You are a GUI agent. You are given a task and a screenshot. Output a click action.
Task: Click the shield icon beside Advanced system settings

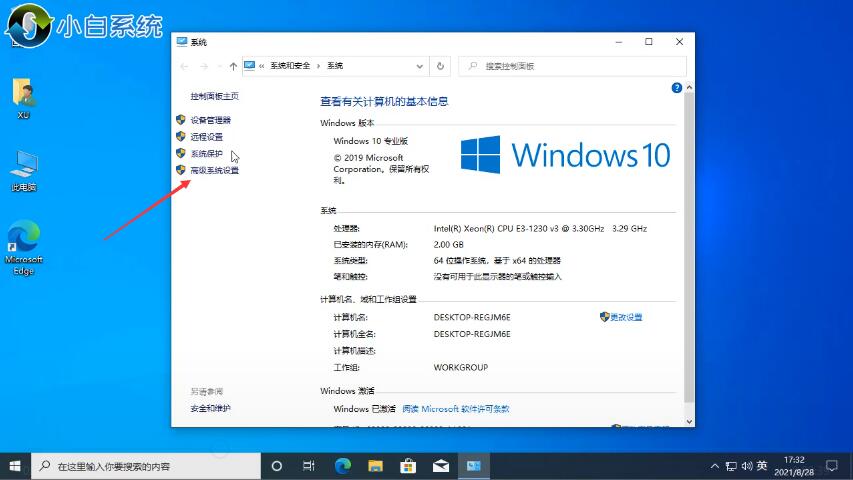point(181,170)
